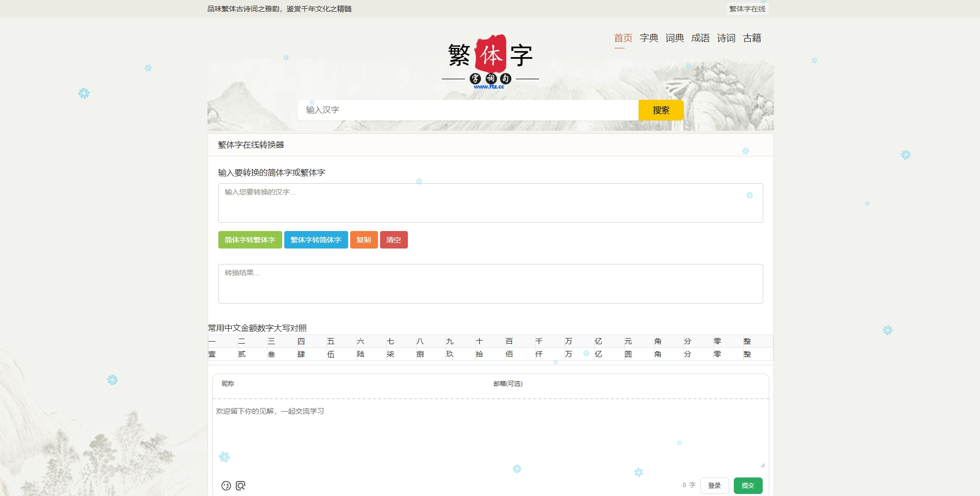
Task: Open the emoji picker in the comment toolbar
Action: coord(226,485)
